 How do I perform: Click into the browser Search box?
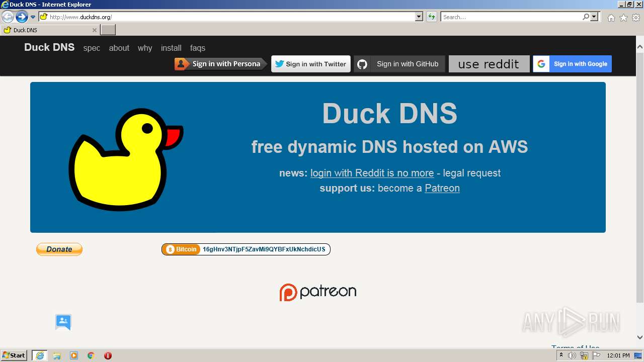[511, 17]
